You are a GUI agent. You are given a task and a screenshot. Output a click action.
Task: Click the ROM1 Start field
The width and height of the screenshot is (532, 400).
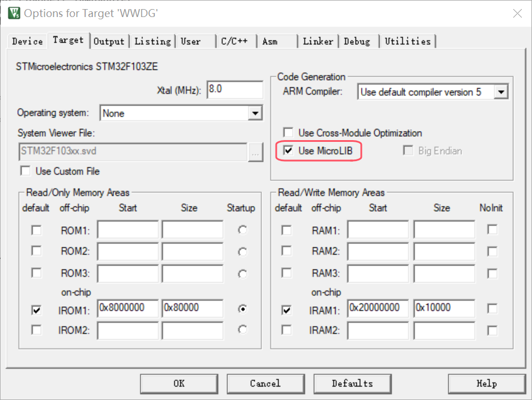point(128,230)
